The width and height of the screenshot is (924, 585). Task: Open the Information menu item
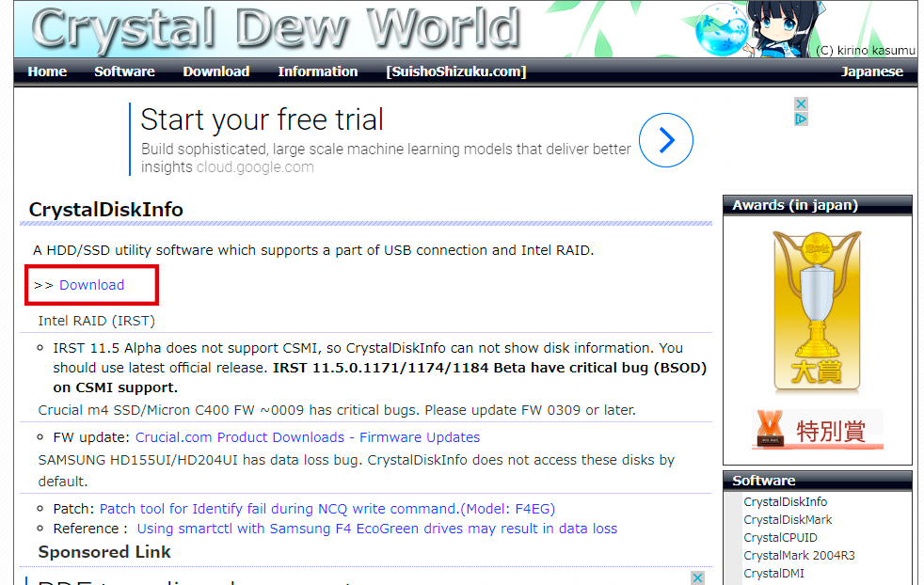[x=318, y=71]
